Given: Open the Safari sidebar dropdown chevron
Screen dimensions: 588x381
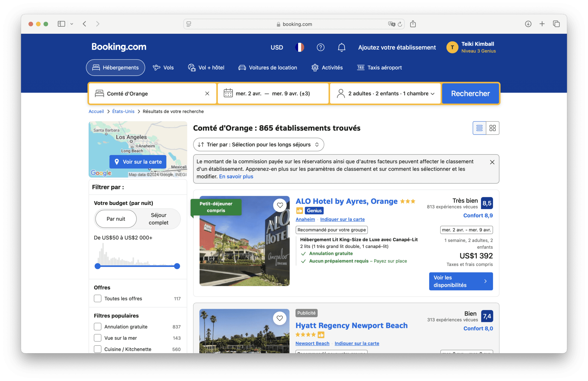Looking at the screenshot, I should click(x=72, y=24).
